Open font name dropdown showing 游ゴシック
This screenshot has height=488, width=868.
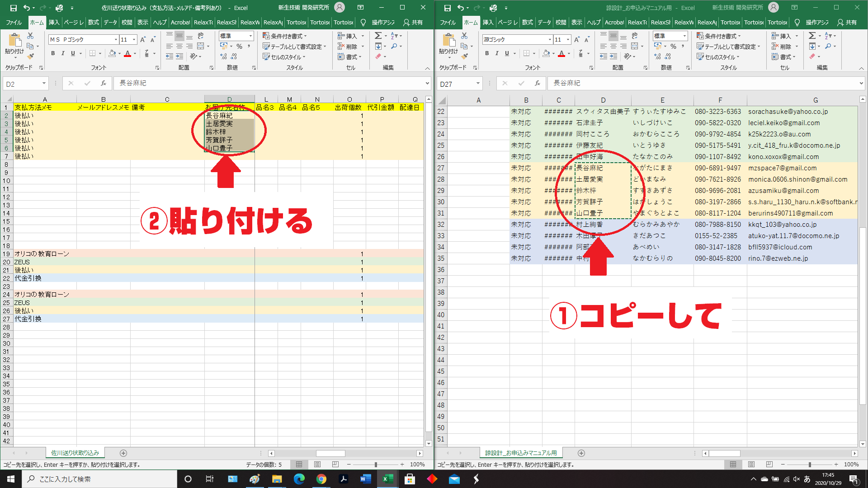(x=550, y=40)
